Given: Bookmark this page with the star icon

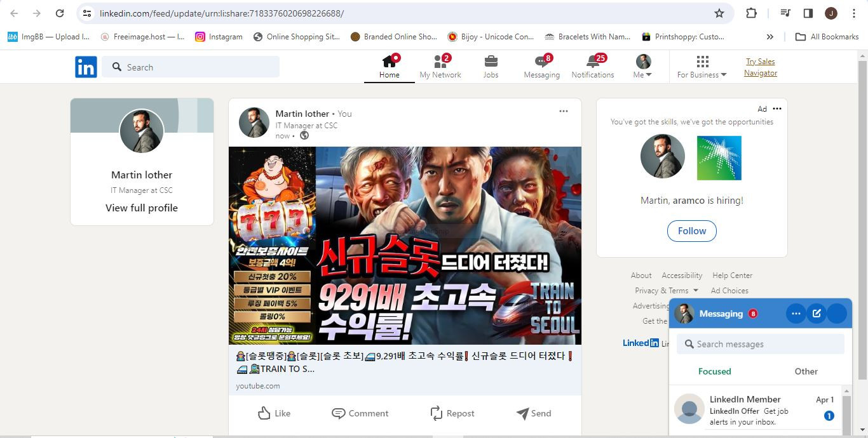Looking at the screenshot, I should pos(719,13).
